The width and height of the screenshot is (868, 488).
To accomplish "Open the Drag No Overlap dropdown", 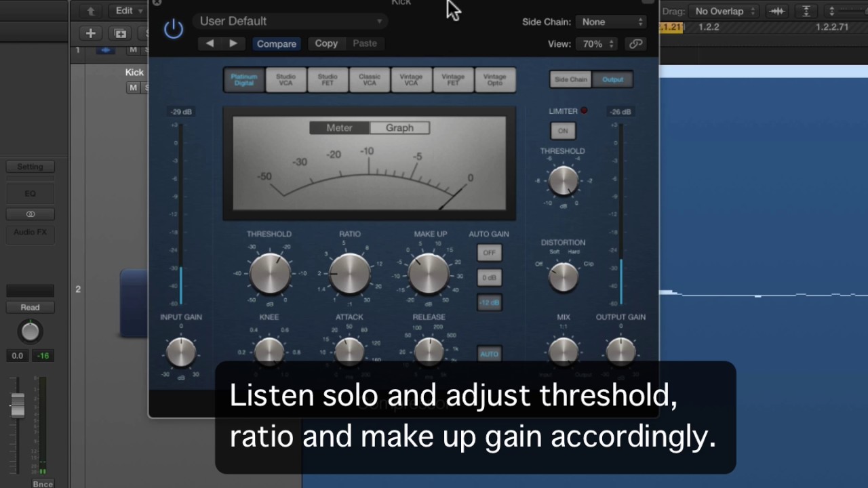I will 723,11.
